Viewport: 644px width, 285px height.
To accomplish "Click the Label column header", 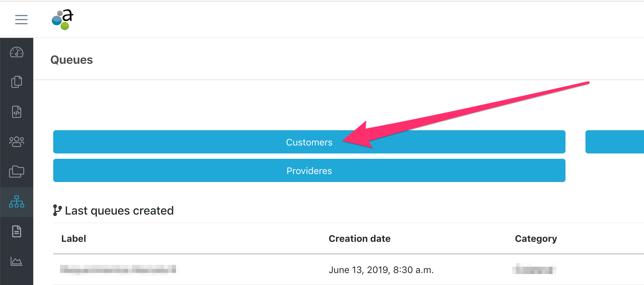I will 74,239.
